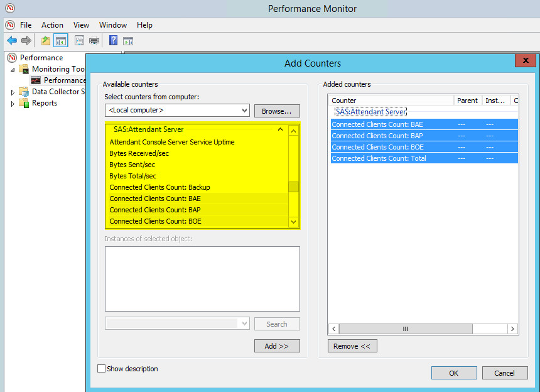540x392 pixels.
Task: Expand the Reports tree node
Action: click(13, 104)
